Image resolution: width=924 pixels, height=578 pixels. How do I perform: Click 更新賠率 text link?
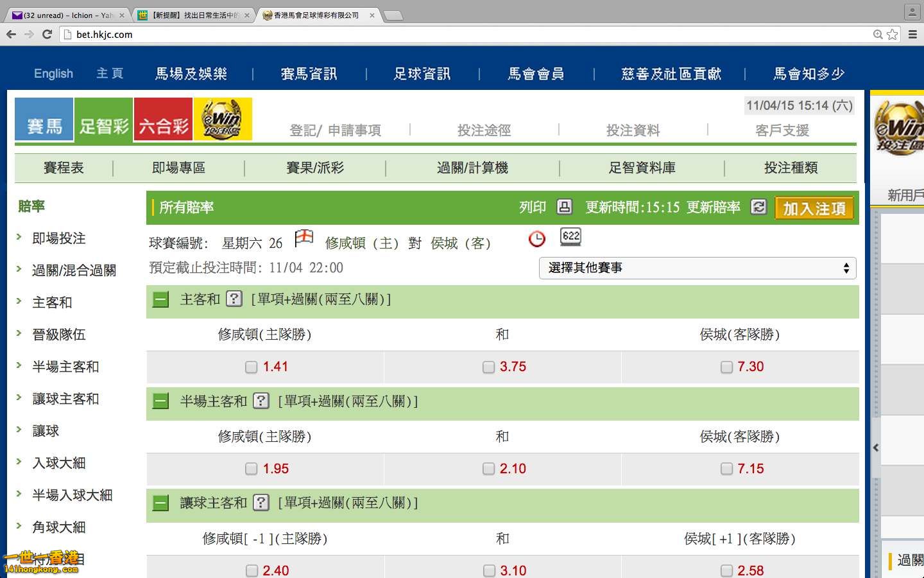(x=714, y=207)
